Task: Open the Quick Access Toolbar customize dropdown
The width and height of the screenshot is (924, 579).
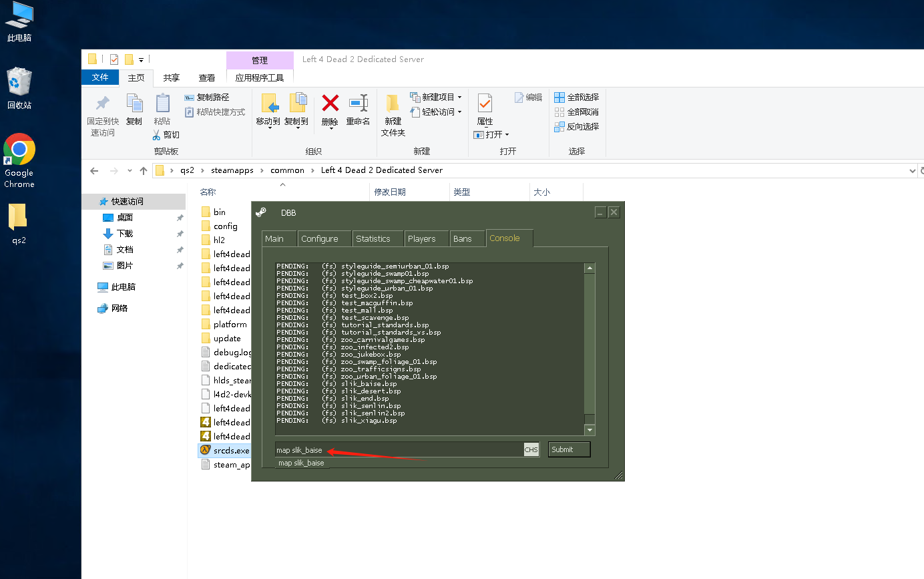Action: click(x=142, y=60)
